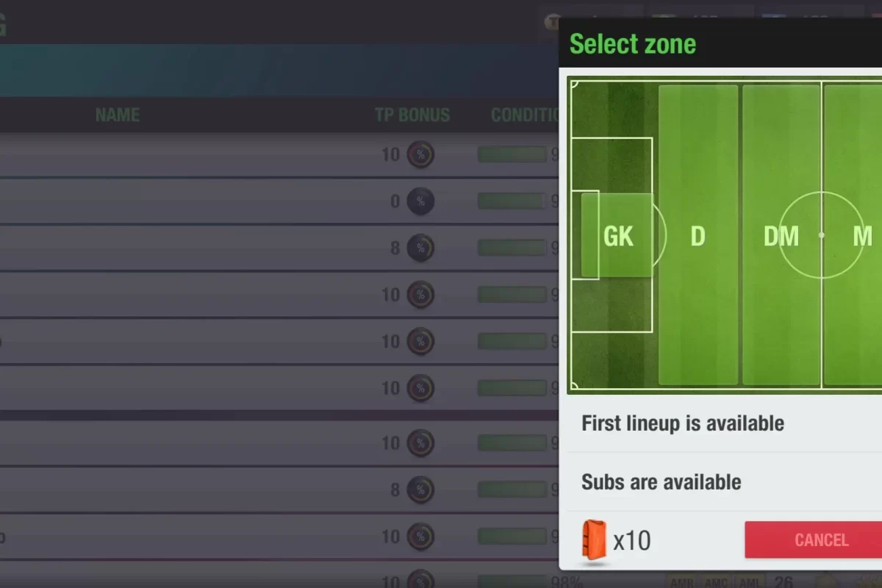Pick the DM zone on the pitch
The image size is (882, 588).
[781, 235]
